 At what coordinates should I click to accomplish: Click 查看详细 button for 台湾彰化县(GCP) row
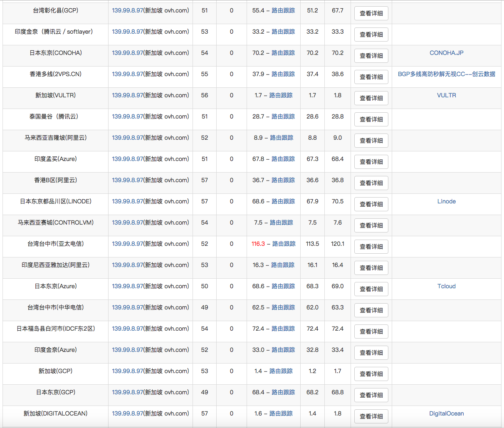click(x=371, y=13)
